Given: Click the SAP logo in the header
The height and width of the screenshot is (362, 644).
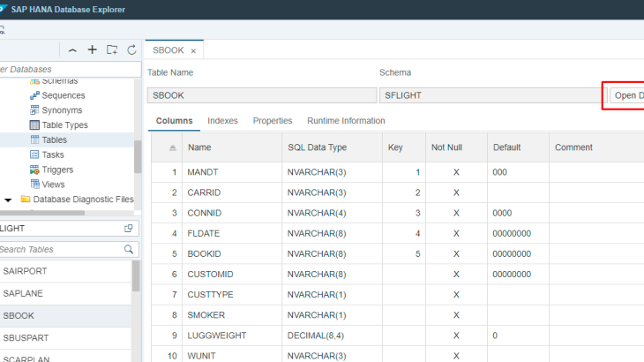Looking at the screenshot, I should click(4, 9).
